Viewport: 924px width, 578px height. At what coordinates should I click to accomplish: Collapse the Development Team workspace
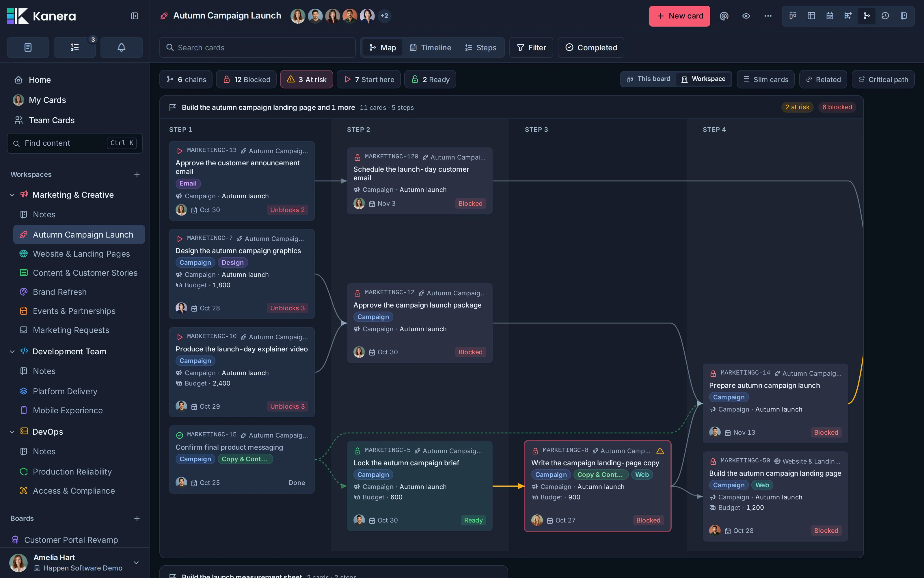pyautogui.click(x=12, y=352)
